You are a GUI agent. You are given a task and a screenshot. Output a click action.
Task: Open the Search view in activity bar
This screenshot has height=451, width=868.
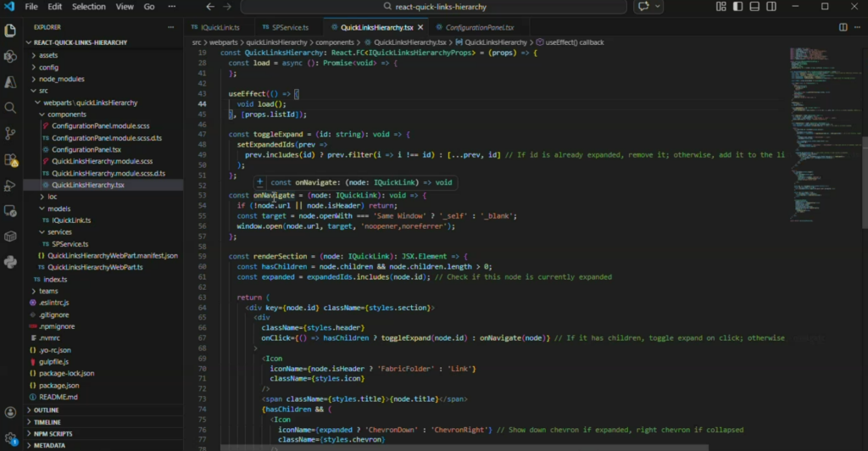pos(10,108)
